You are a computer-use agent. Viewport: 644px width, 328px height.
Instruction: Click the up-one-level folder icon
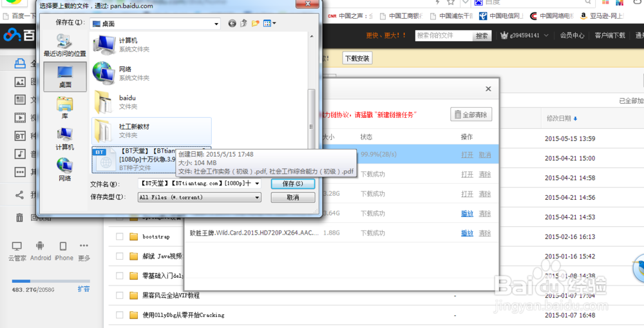(x=243, y=23)
